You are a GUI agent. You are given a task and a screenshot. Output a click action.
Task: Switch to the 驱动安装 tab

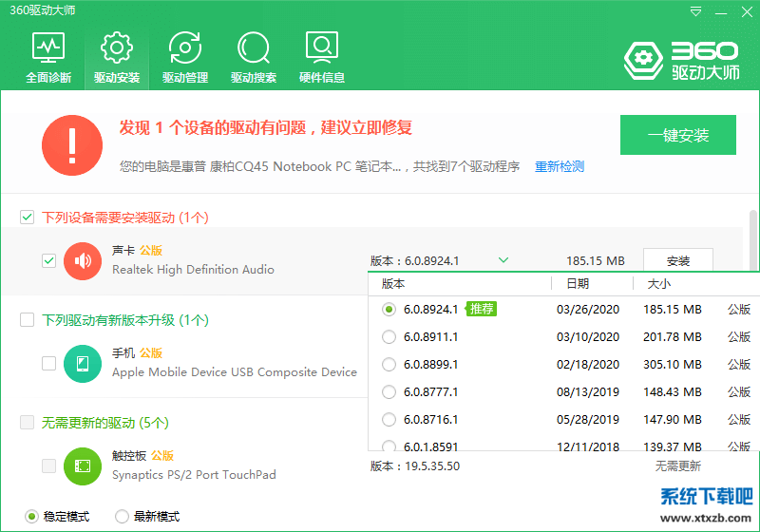point(117,57)
